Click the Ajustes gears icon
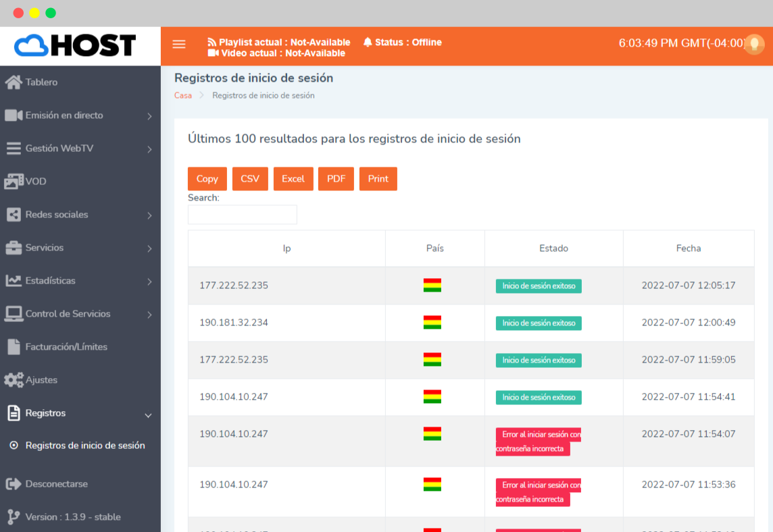Image resolution: width=773 pixels, height=532 pixels. point(14,380)
